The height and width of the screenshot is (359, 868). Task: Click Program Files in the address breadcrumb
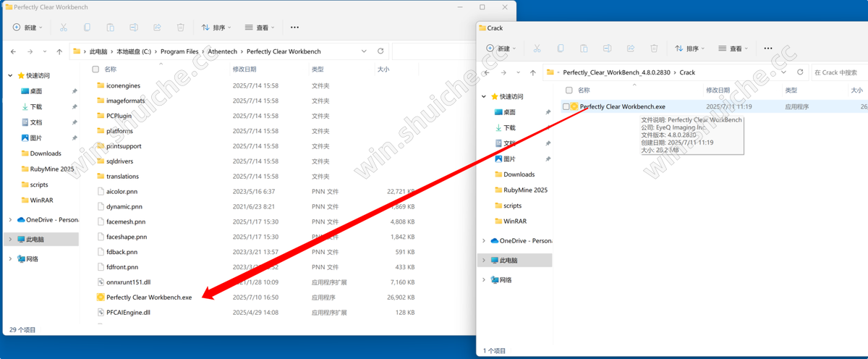(179, 51)
